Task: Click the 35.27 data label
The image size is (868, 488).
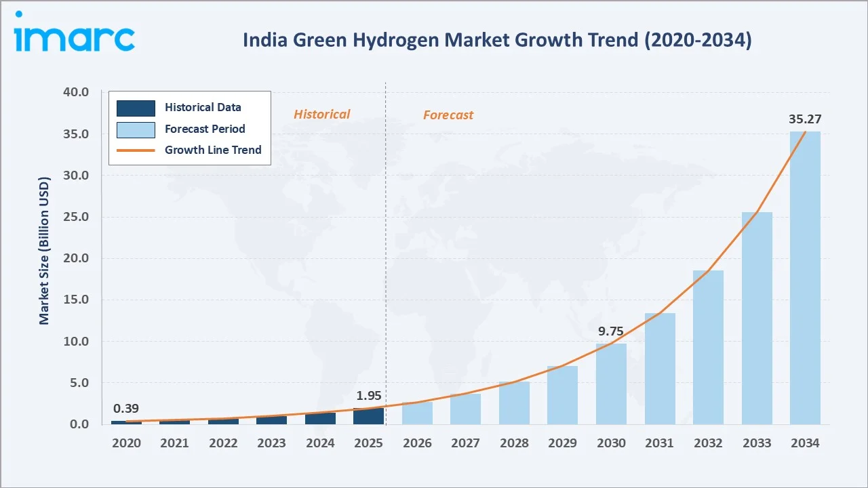Action: point(805,119)
